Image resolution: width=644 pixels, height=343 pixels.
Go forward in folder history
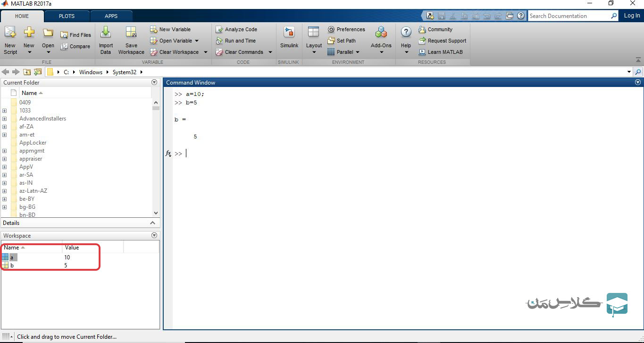(16, 72)
